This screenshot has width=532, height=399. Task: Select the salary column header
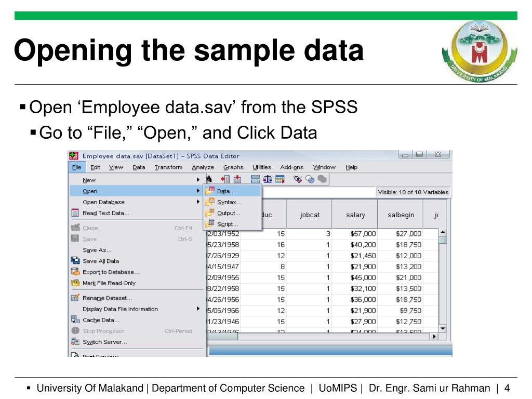(x=355, y=215)
